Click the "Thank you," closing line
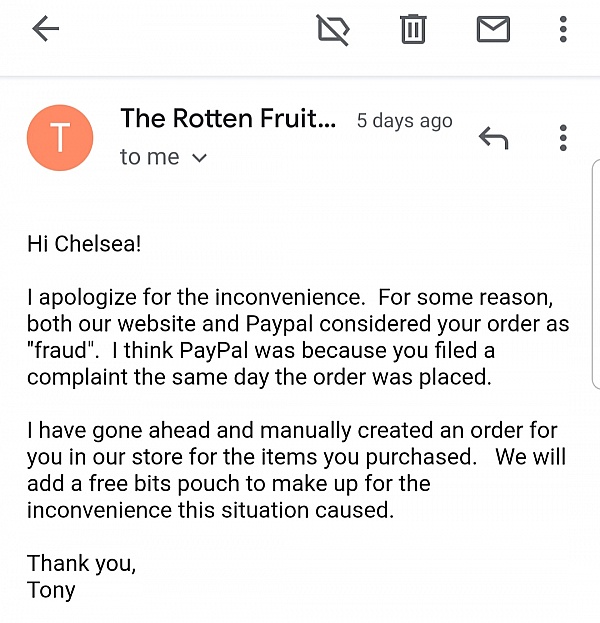Viewport: 600px width, 623px height. coord(82,563)
